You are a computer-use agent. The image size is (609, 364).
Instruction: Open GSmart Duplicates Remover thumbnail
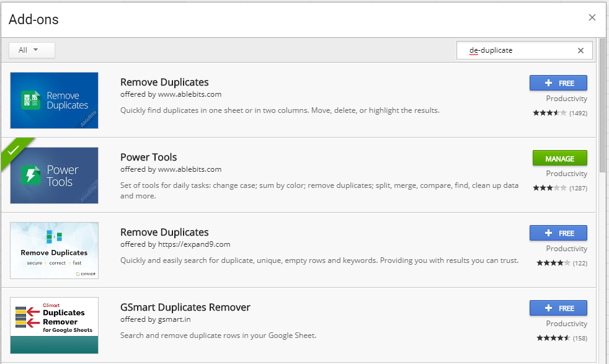pos(55,326)
